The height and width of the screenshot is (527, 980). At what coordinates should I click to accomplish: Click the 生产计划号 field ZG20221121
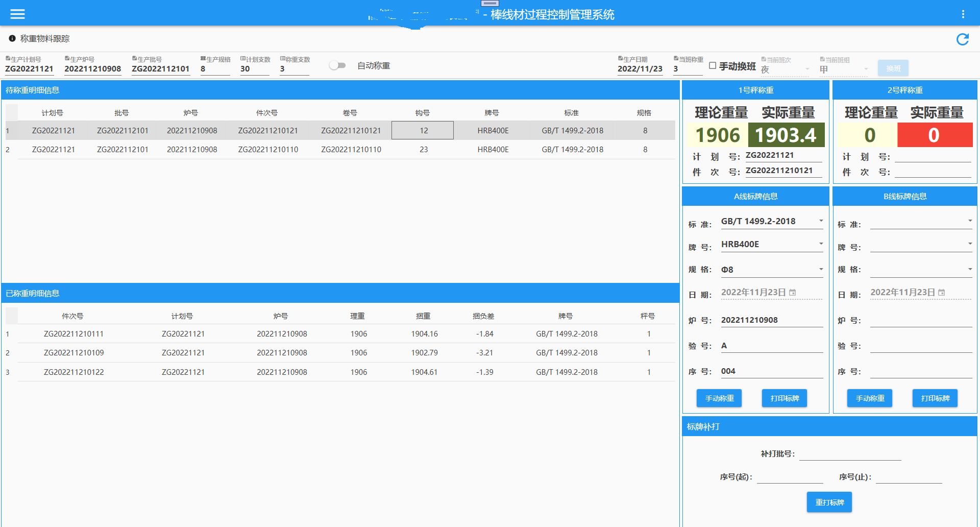pyautogui.click(x=29, y=69)
